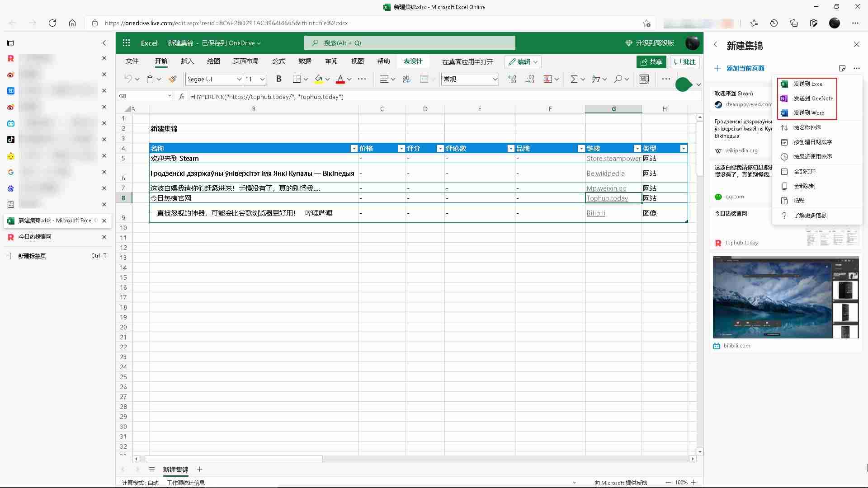Viewport: 868px width, 488px height.
Task: Click the Paste clipboard icon
Action: 150,79
